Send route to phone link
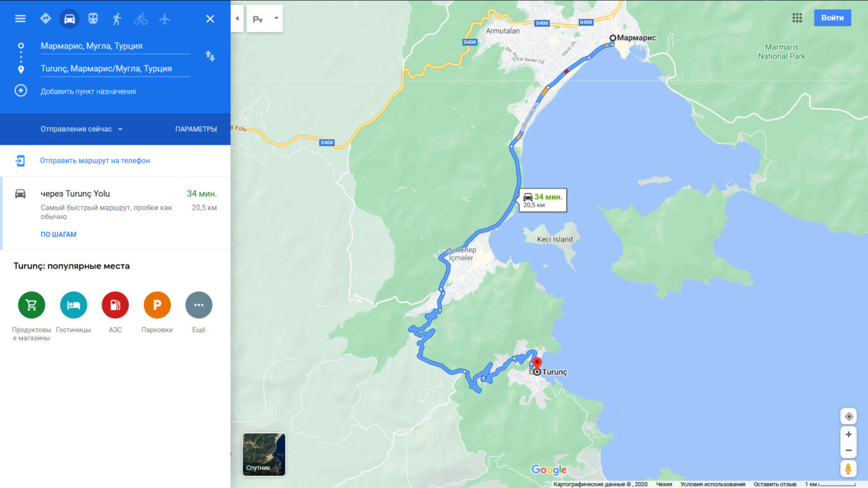The height and width of the screenshot is (488, 868). click(x=95, y=161)
